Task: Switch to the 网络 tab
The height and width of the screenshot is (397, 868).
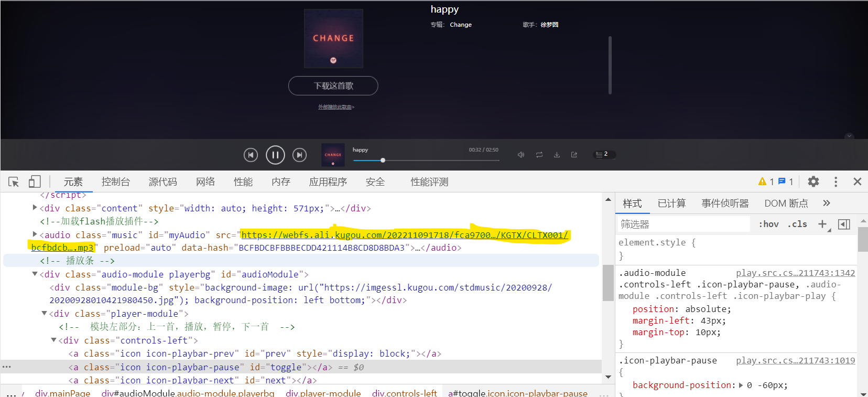Action: click(x=205, y=182)
